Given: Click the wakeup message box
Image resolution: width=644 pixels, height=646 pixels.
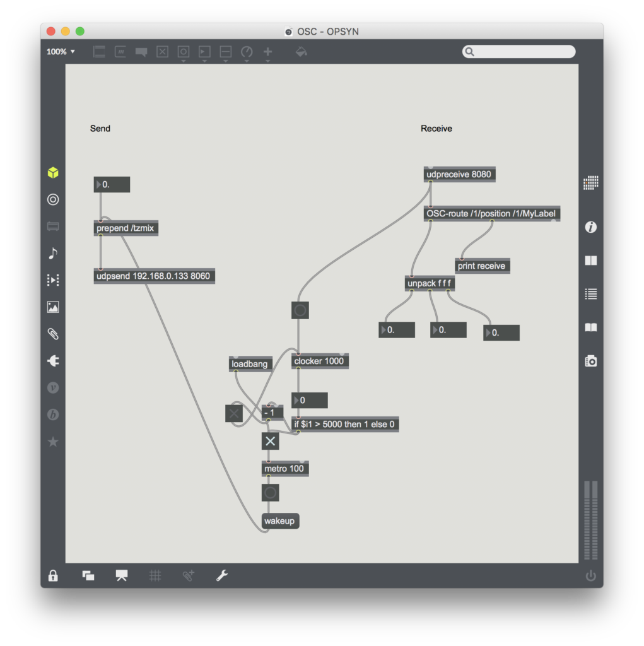Looking at the screenshot, I should click(280, 521).
